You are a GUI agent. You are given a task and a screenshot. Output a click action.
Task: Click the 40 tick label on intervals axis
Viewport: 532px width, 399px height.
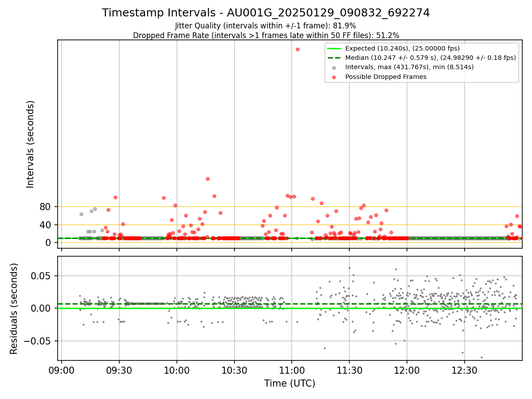[46, 225]
